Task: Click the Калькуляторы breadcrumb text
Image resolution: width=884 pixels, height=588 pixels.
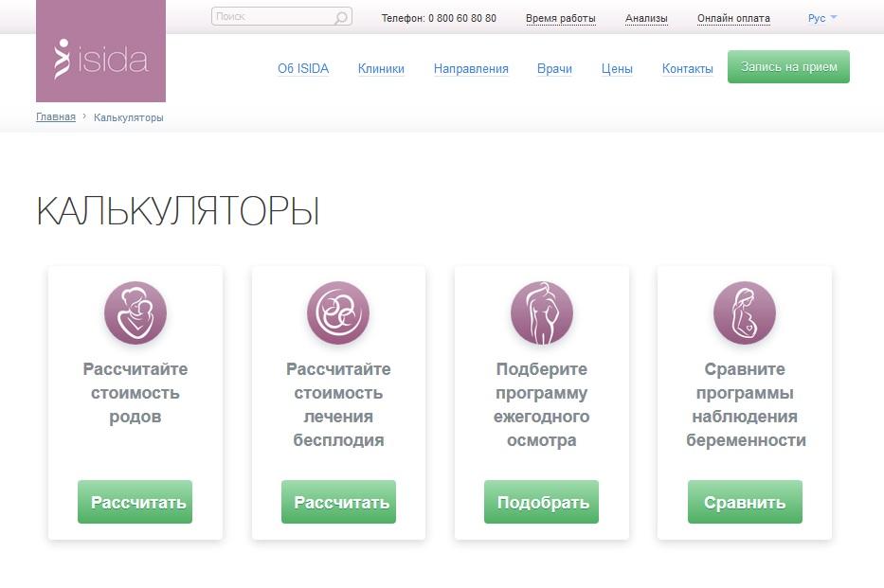Action: coord(129,117)
